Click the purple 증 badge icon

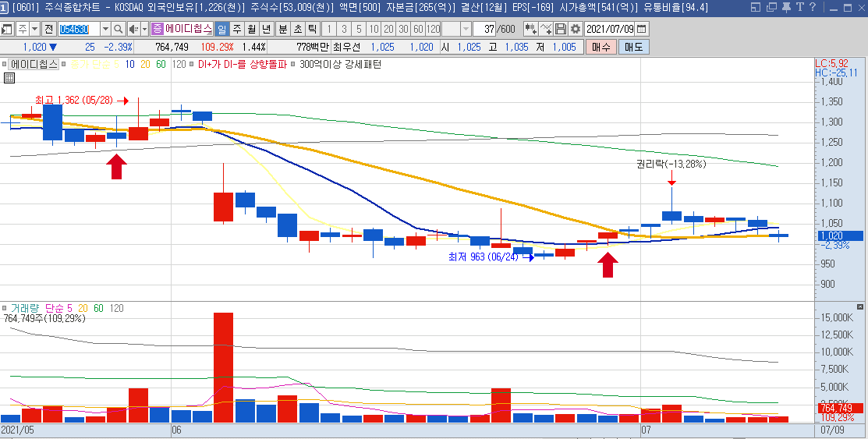[x=158, y=29]
